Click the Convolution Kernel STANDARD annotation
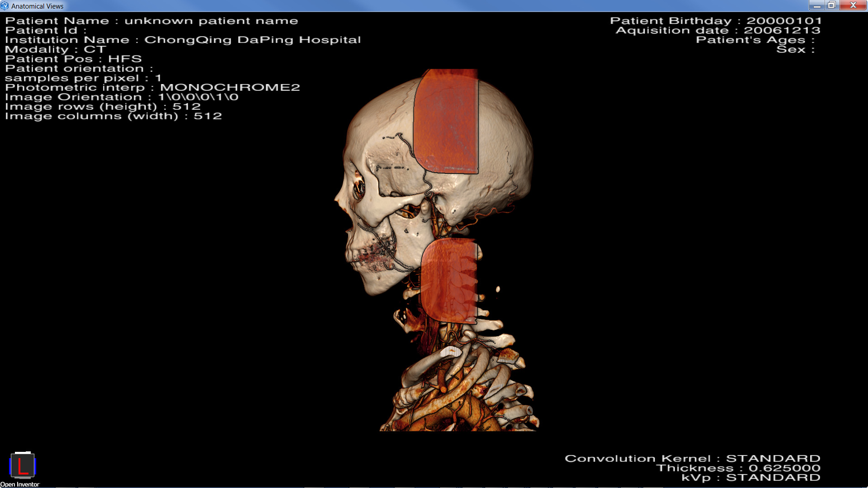The image size is (868, 488). [692, 459]
